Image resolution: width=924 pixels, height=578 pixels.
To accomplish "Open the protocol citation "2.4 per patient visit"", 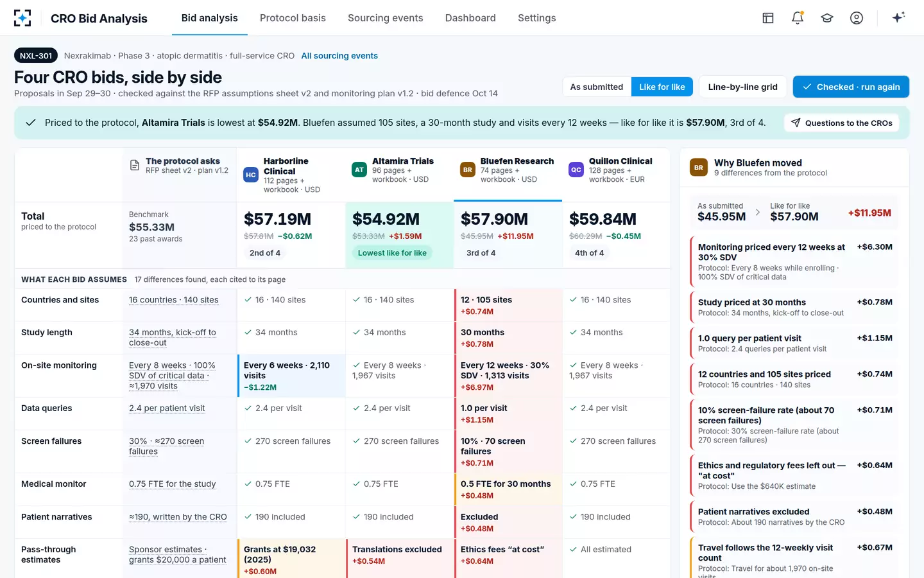I will 167,408.
